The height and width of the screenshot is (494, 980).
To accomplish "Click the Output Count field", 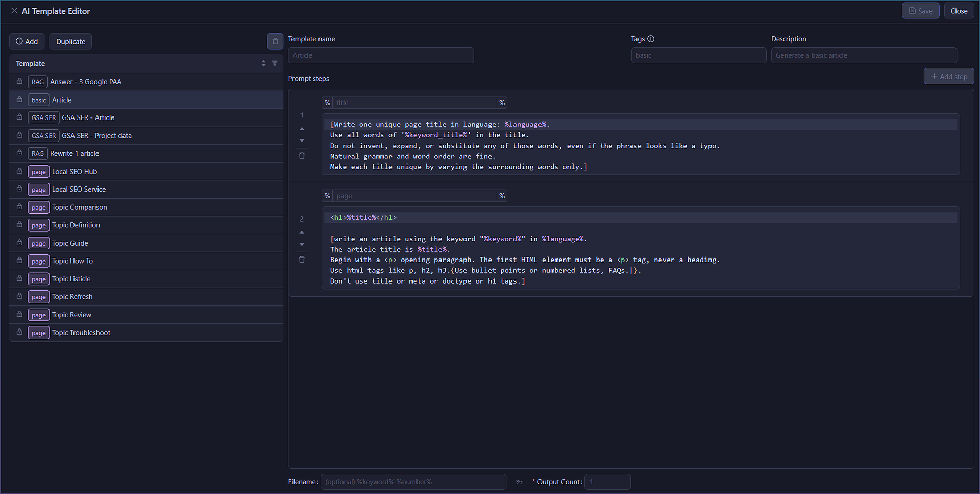I will [607, 482].
